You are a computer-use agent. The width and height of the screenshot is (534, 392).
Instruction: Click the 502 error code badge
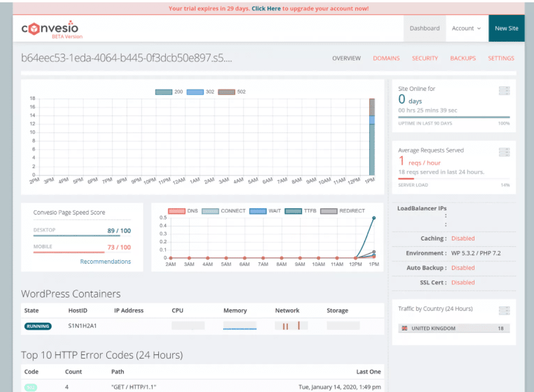(31, 387)
